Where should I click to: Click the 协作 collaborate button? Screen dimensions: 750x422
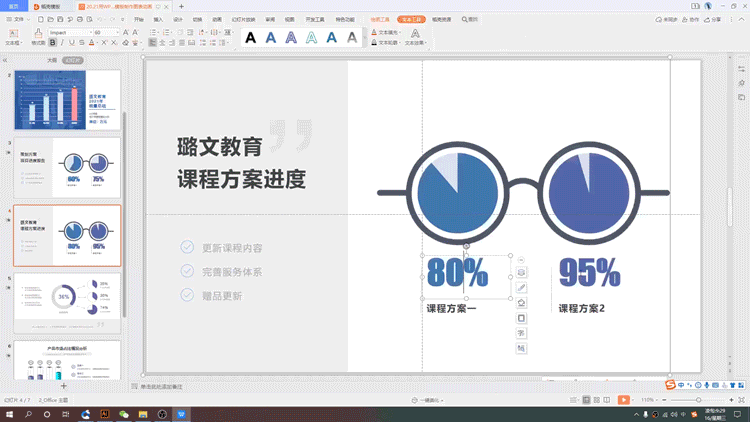[690, 20]
